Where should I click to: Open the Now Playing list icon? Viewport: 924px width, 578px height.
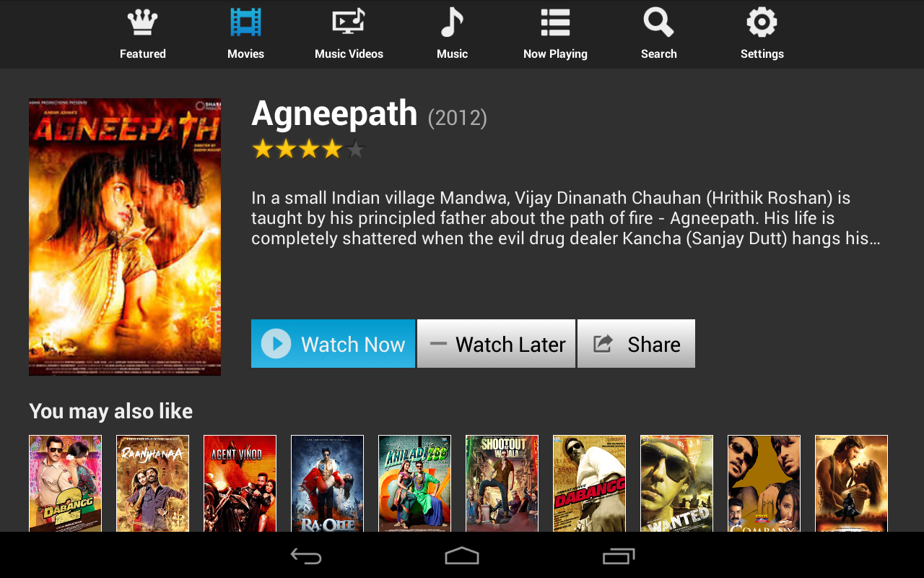[555, 22]
